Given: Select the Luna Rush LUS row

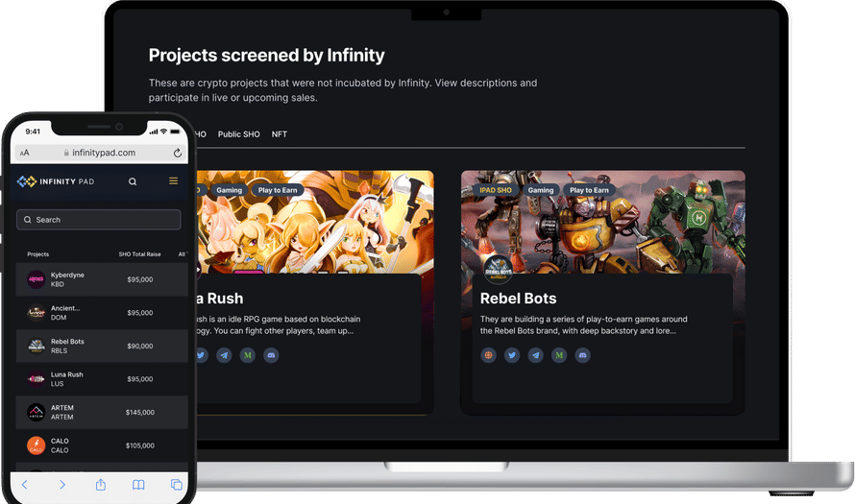Looking at the screenshot, I should [102, 379].
